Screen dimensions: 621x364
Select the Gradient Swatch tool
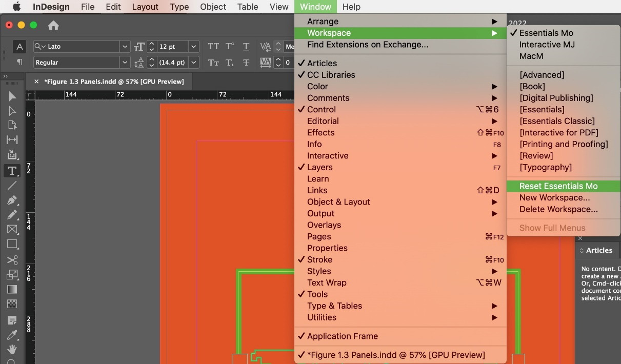click(x=12, y=289)
